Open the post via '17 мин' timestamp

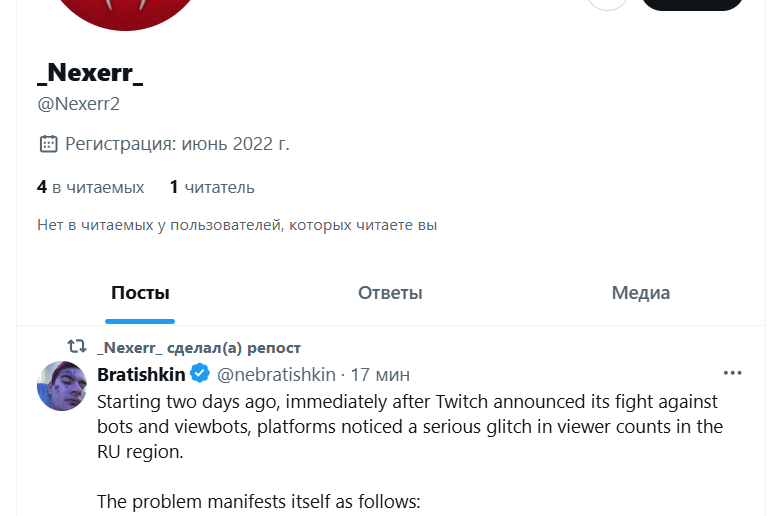380,375
